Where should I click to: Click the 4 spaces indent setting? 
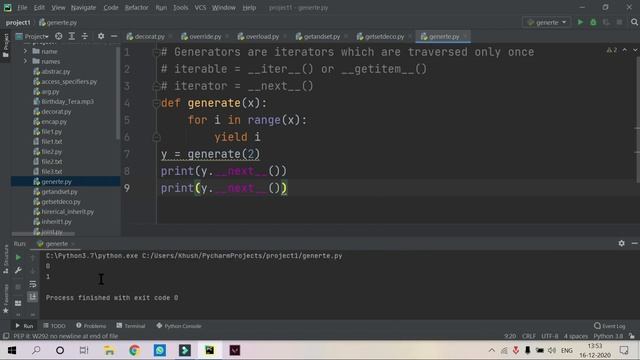[576, 336]
